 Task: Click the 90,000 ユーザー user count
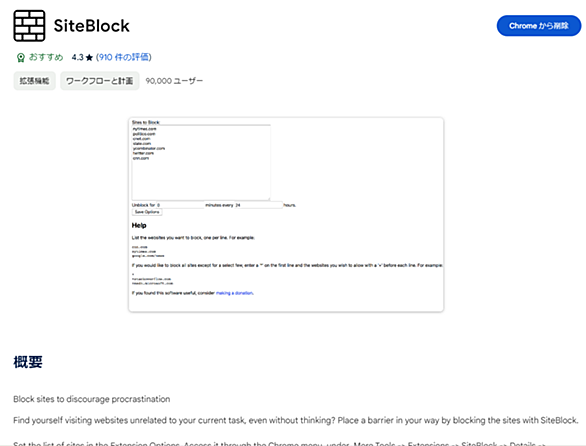tap(174, 81)
